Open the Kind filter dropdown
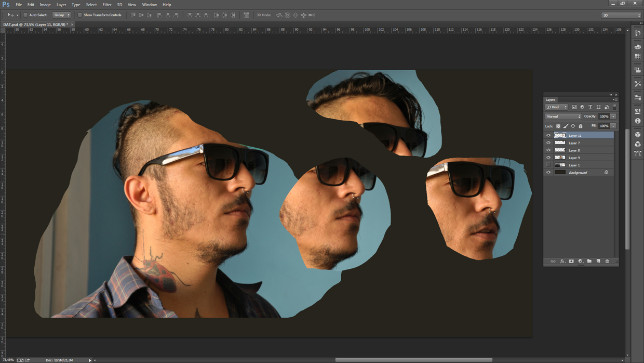 557,107
